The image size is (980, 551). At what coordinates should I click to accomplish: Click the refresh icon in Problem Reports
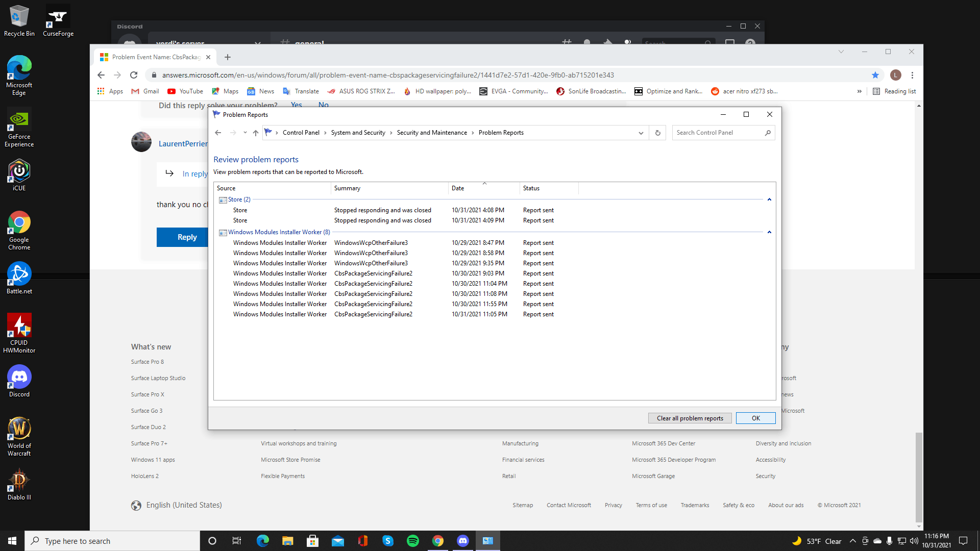pos(657,133)
